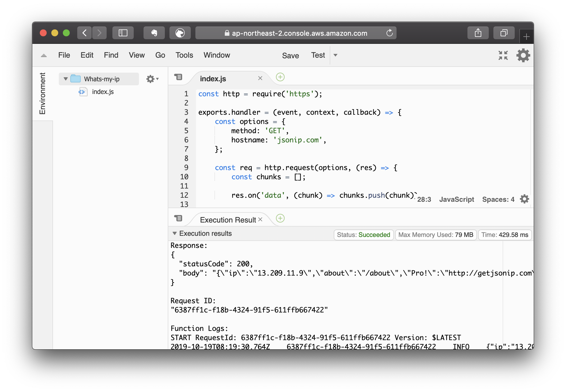Open the editor pane tab list icon
Screen dimensions: 566x392
(x=178, y=77)
